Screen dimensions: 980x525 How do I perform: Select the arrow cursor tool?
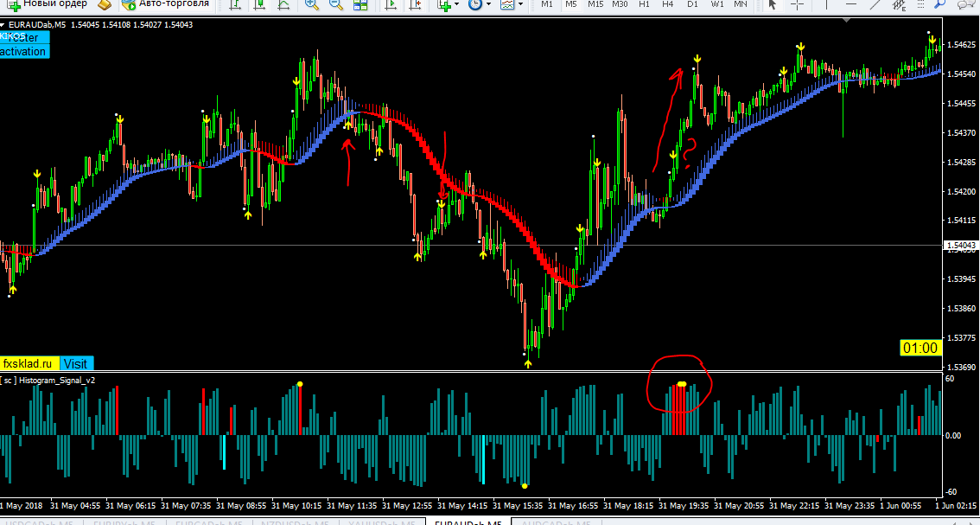773,4
